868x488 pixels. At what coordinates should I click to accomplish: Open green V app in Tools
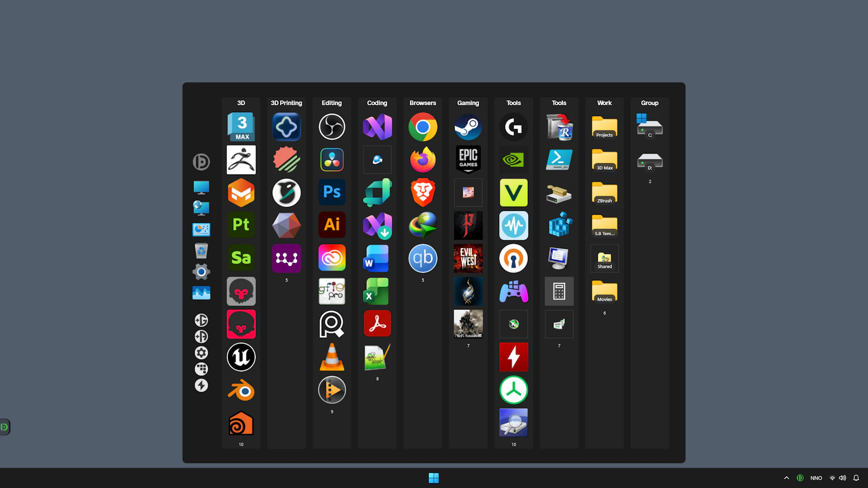coord(514,192)
